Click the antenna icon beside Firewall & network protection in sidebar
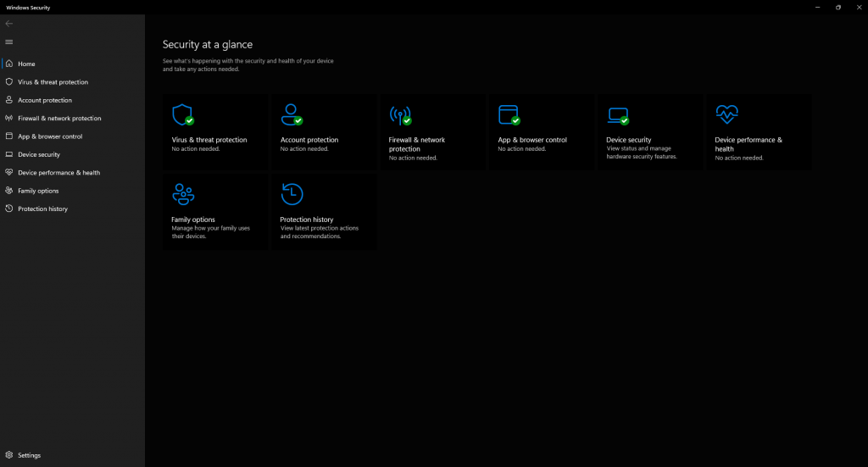 click(8, 118)
